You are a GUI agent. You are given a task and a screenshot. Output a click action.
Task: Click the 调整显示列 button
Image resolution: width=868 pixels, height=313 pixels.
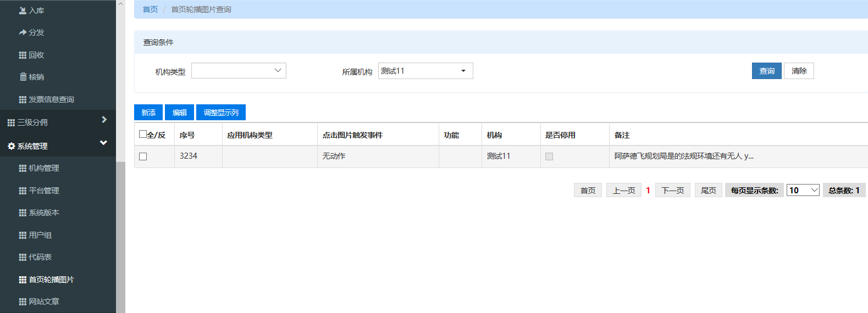[x=221, y=113]
